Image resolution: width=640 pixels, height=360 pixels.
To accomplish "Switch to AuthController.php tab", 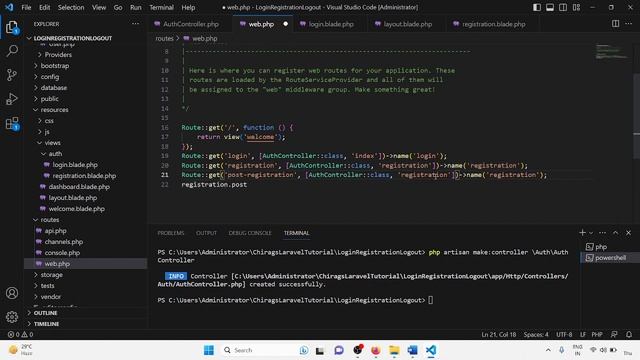I will [x=191, y=24].
